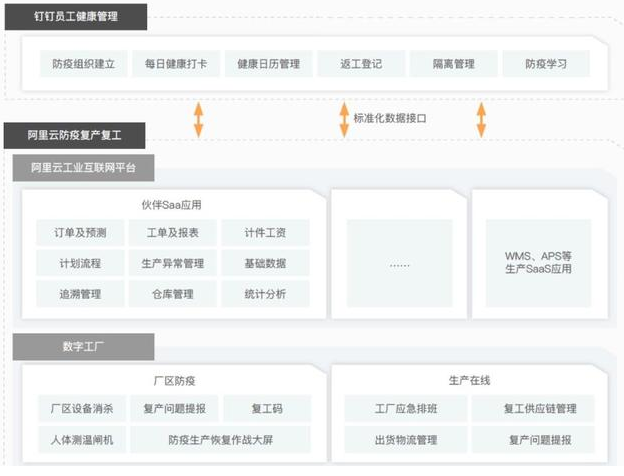This screenshot has width=624, height=476.
Task: Click the leftmost orange double-headed arrow
Action: coord(199,118)
